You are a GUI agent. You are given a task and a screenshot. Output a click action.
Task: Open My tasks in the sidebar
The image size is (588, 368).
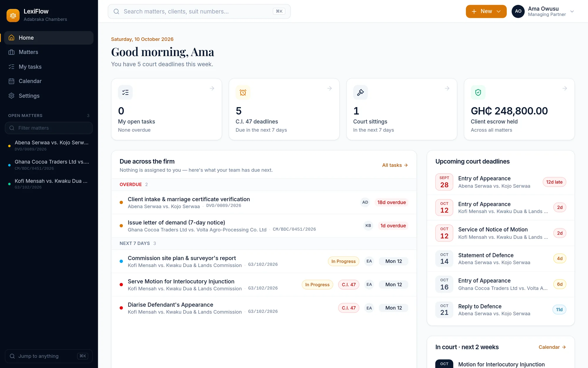49,67
